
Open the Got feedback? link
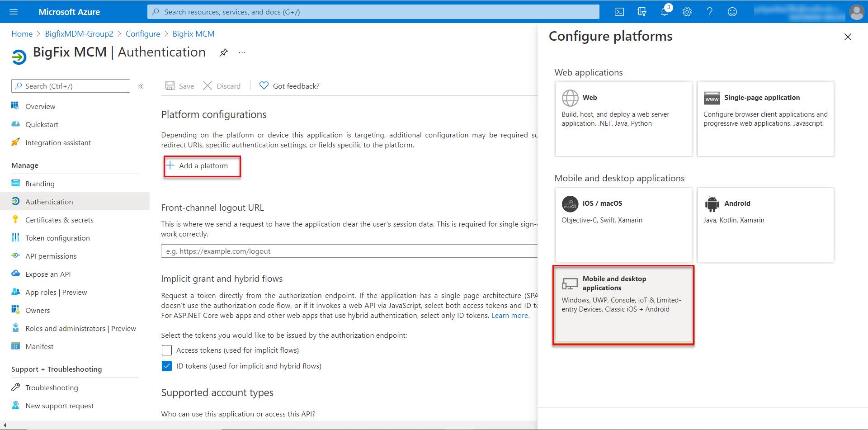pyautogui.click(x=289, y=86)
